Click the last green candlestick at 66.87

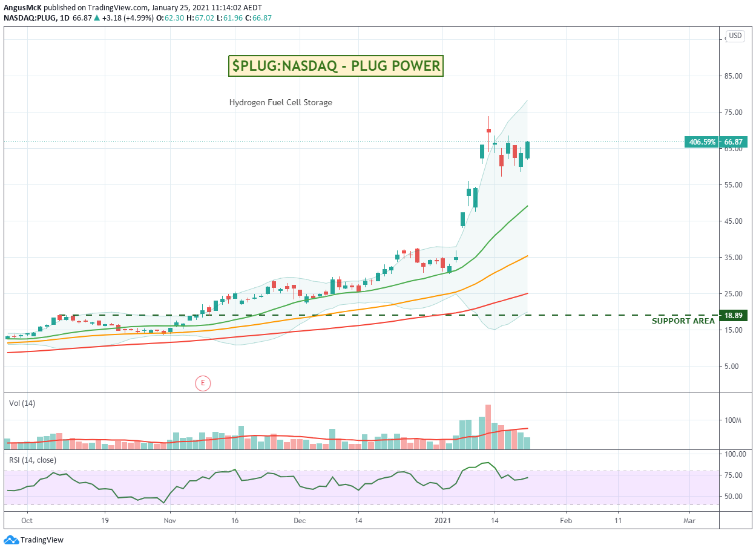[527, 150]
